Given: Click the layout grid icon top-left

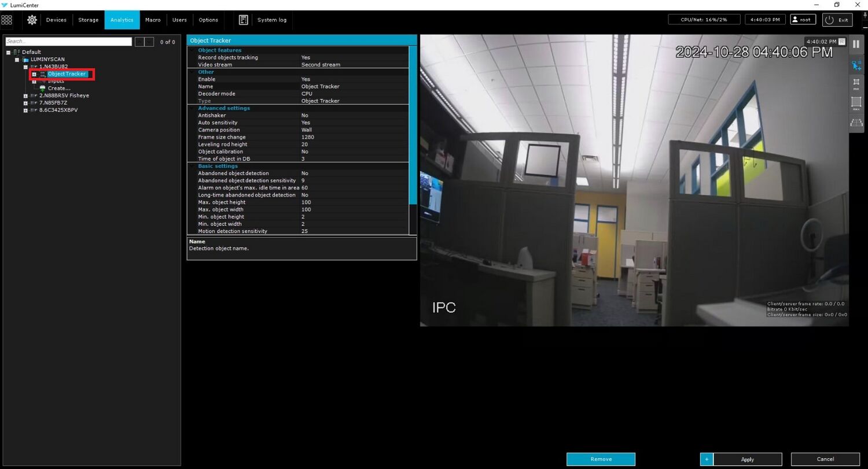Looking at the screenshot, I should [x=7, y=20].
